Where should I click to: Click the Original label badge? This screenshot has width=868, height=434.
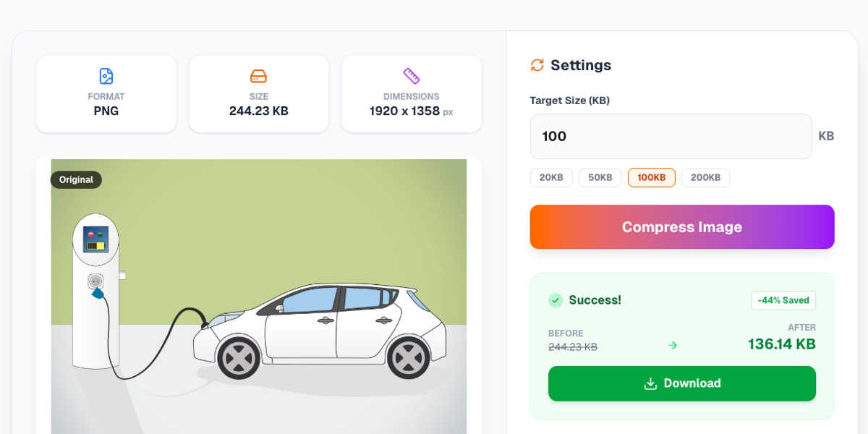click(76, 179)
